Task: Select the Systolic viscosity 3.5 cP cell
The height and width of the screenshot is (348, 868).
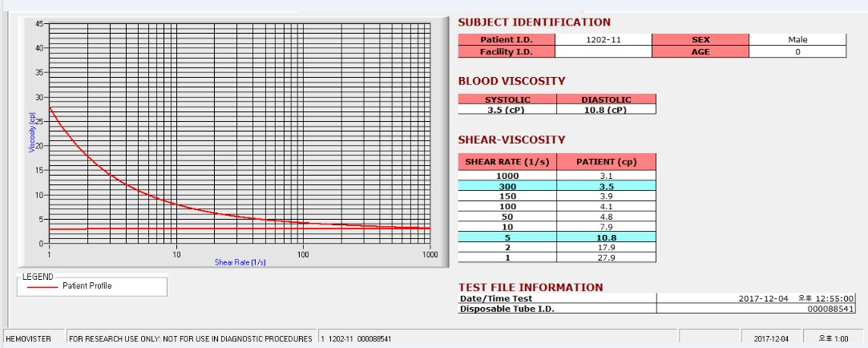Action: tap(507, 109)
